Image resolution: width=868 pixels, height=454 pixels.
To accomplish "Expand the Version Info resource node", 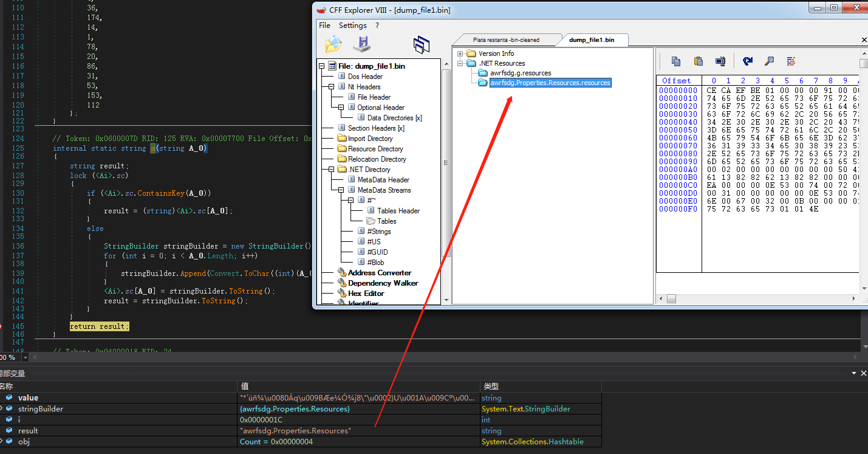I will pos(460,53).
